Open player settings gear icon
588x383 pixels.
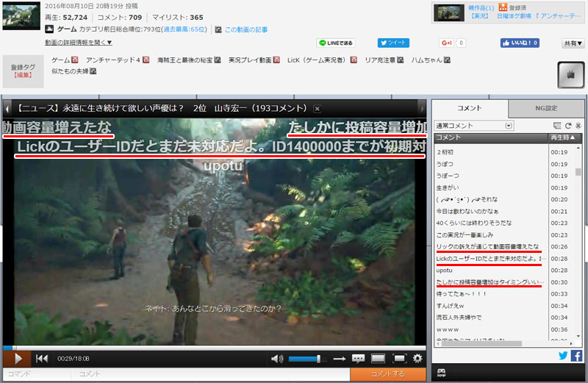coord(417,359)
